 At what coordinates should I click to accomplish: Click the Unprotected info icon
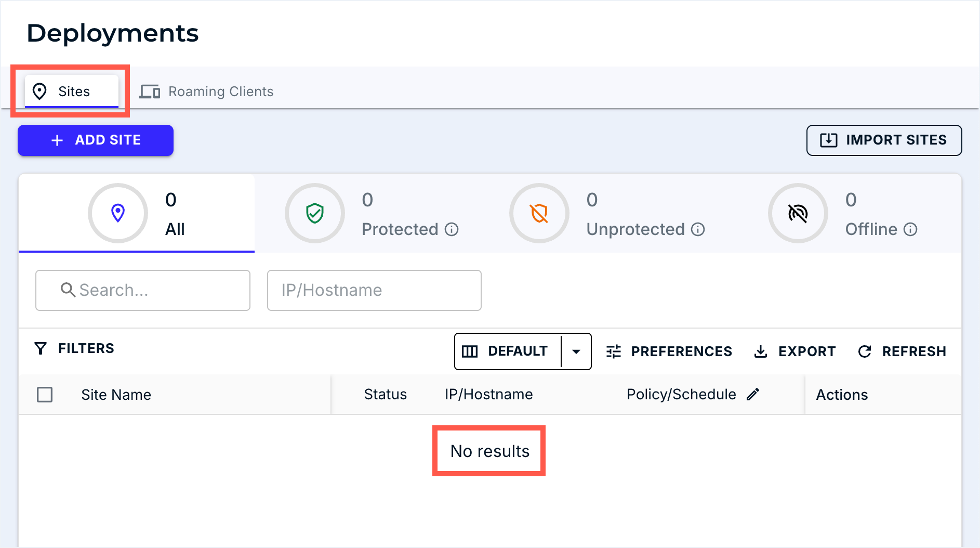698,229
